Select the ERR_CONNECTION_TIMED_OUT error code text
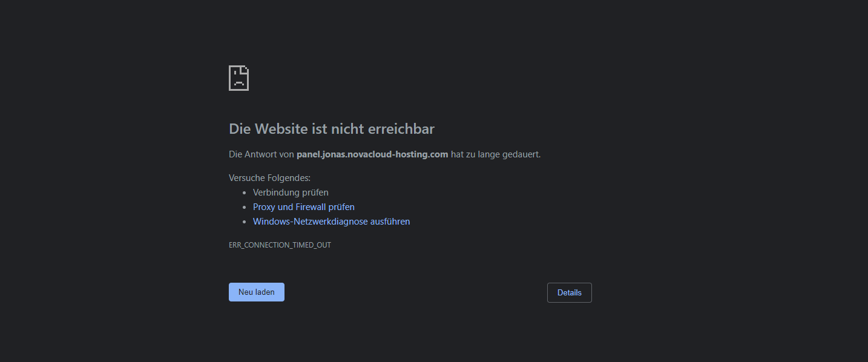Screen dimensions: 868x362 click(280, 245)
